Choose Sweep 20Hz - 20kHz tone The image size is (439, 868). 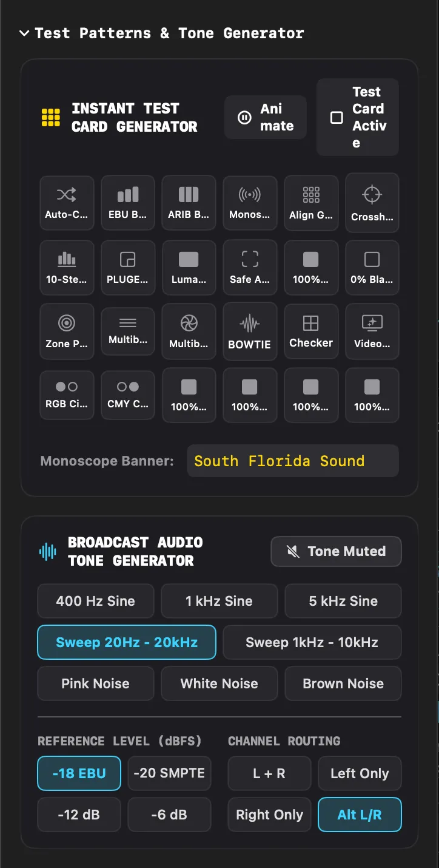(127, 642)
